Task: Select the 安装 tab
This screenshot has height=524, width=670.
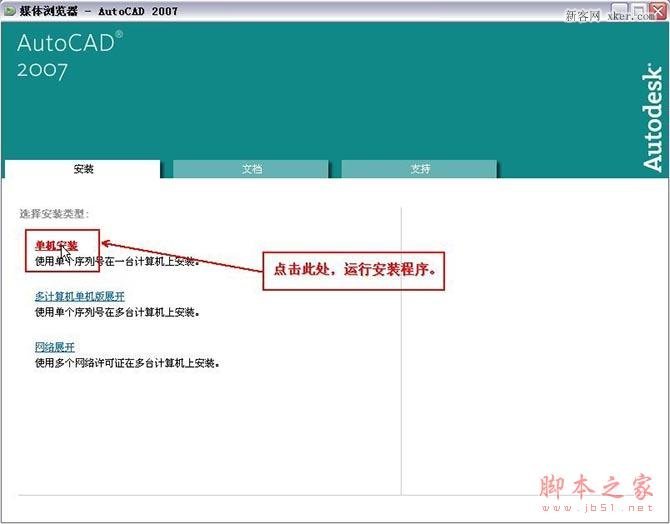Action: (x=83, y=169)
